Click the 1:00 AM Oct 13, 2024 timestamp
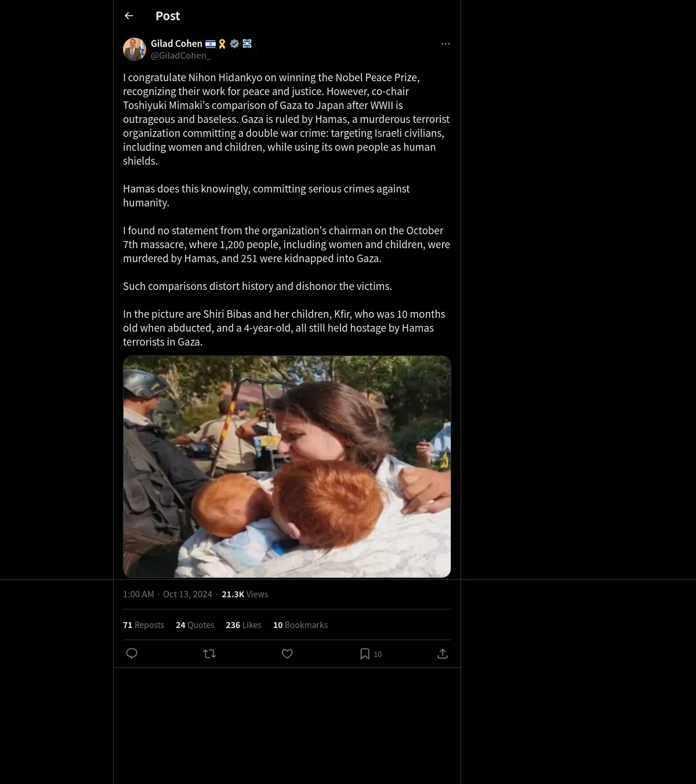The width and height of the screenshot is (696, 784). 168,594
